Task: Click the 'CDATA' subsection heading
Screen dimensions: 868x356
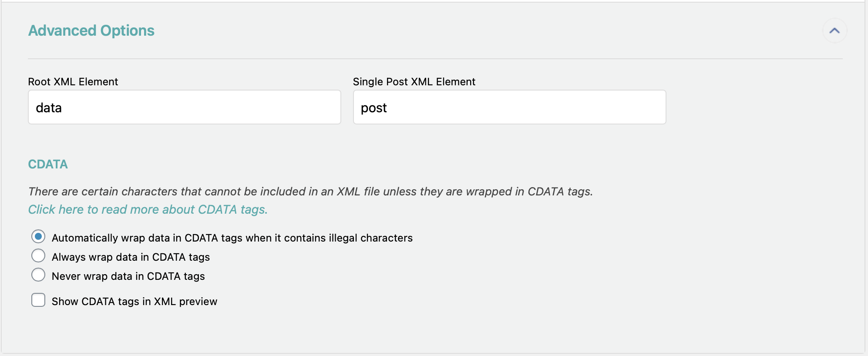Action: (x=48, y=164)
